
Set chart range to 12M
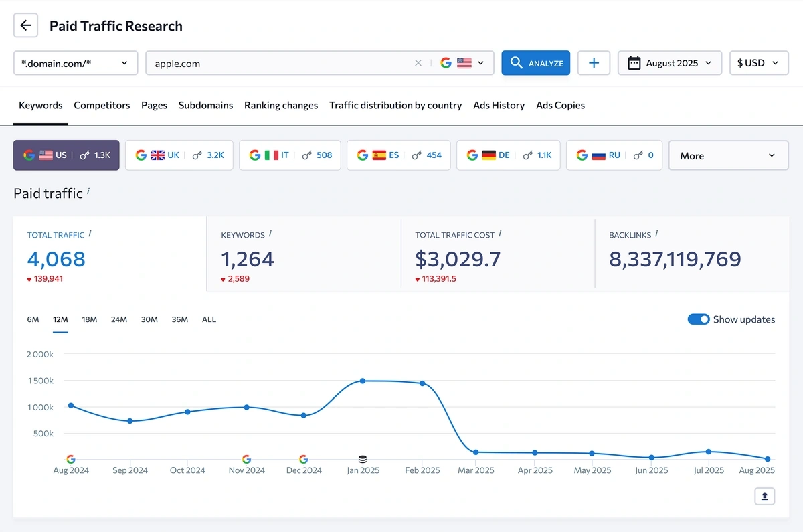tap(60, 319)
